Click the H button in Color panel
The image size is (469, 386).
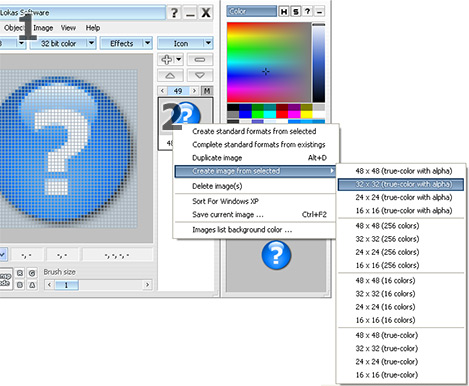284,12
